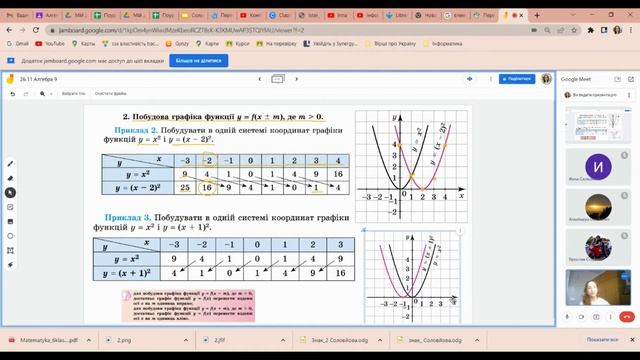The image size is (640, 360).
Task: Open more options in Meet controls
Action: 611,317
